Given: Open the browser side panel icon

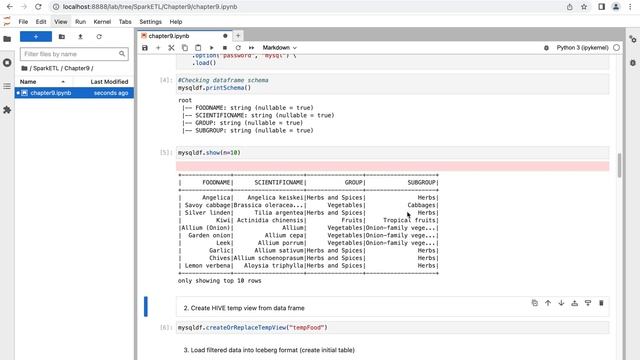Looking at the screenshot, I should [601, 7].
